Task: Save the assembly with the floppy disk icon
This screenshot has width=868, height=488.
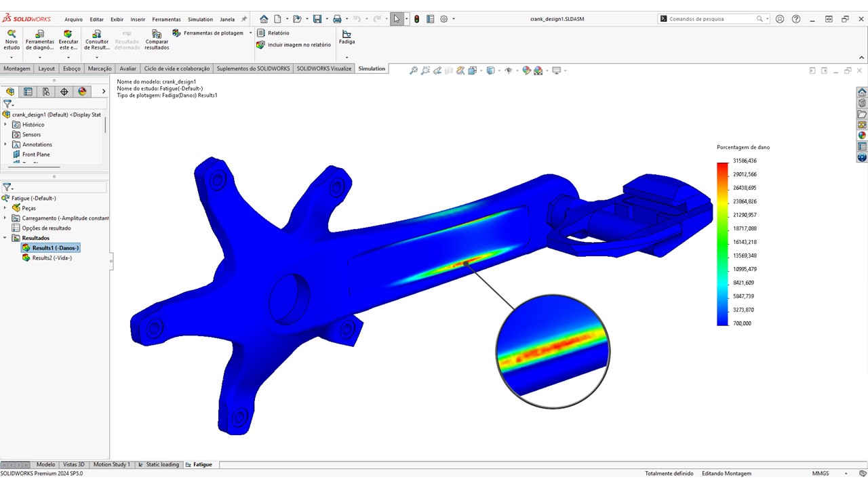Action: point(317,19)
